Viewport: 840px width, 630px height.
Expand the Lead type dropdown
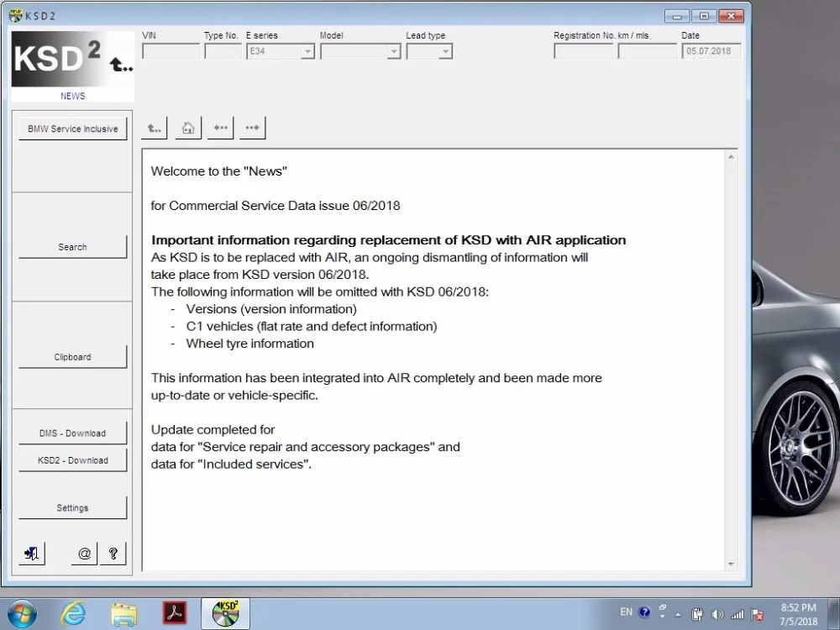pyautogui.click(x=446, y=51)
